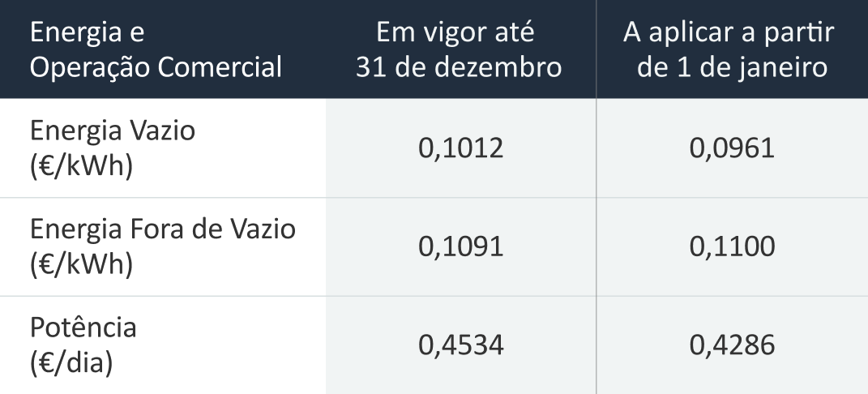Select the 'Potência' row label

click(83, 327)
